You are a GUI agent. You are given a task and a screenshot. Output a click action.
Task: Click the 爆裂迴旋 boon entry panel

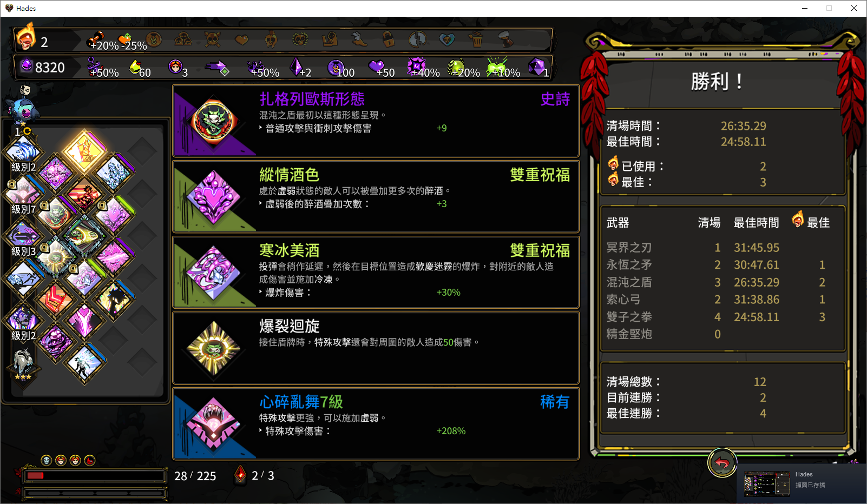click(376, 348)
